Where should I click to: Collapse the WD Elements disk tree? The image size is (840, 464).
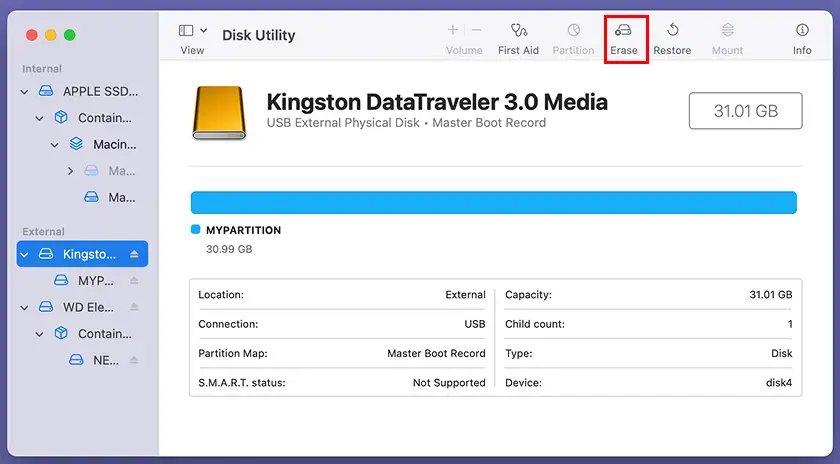[x=24, y=308]
